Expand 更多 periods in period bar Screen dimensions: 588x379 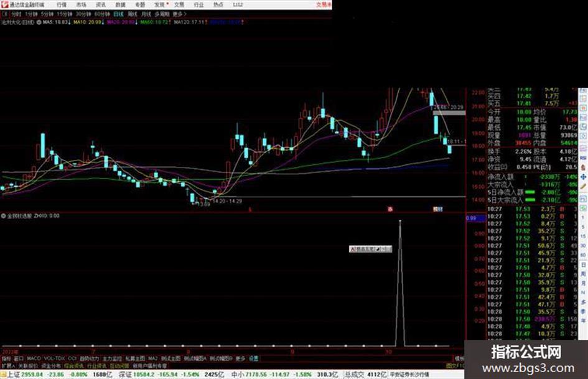pos(179,14)
